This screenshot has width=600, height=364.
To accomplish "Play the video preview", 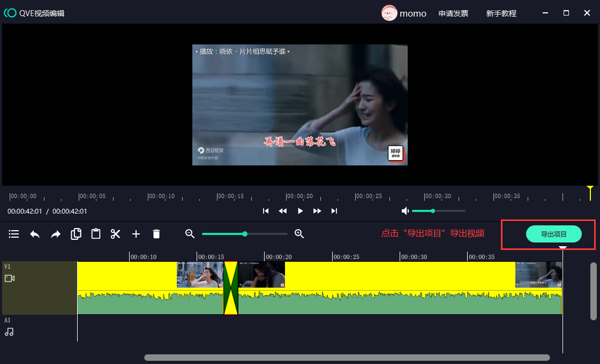I will tap(300, 211).
